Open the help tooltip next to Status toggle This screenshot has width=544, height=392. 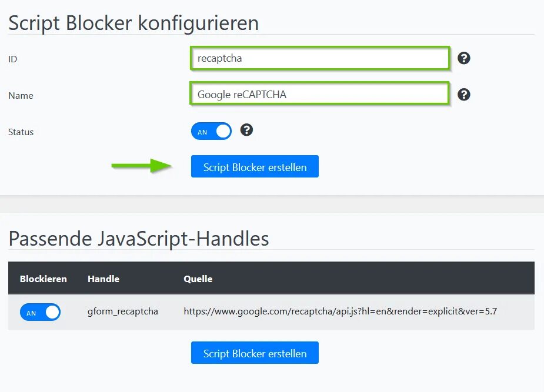point(247,130)
